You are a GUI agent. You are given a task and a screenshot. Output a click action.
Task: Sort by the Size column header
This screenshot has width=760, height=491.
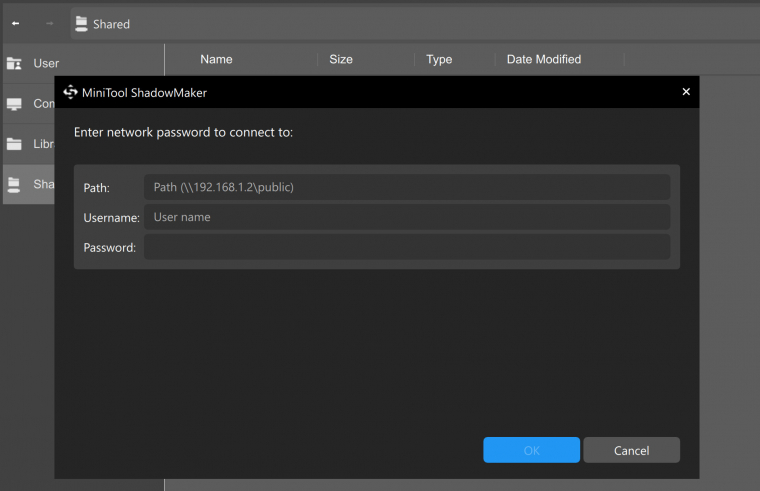pyautogui.click(x=341, y=59)
